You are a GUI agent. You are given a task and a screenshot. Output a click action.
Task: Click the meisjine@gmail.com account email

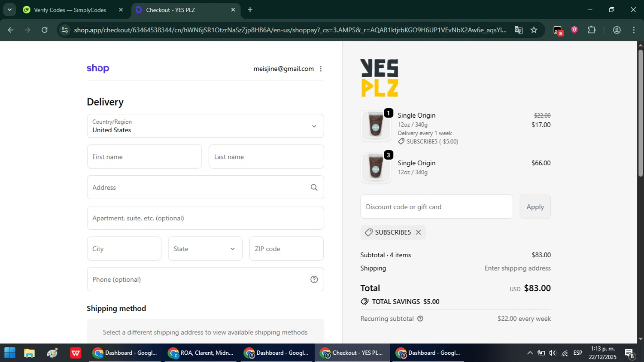[x=283, y=69]
